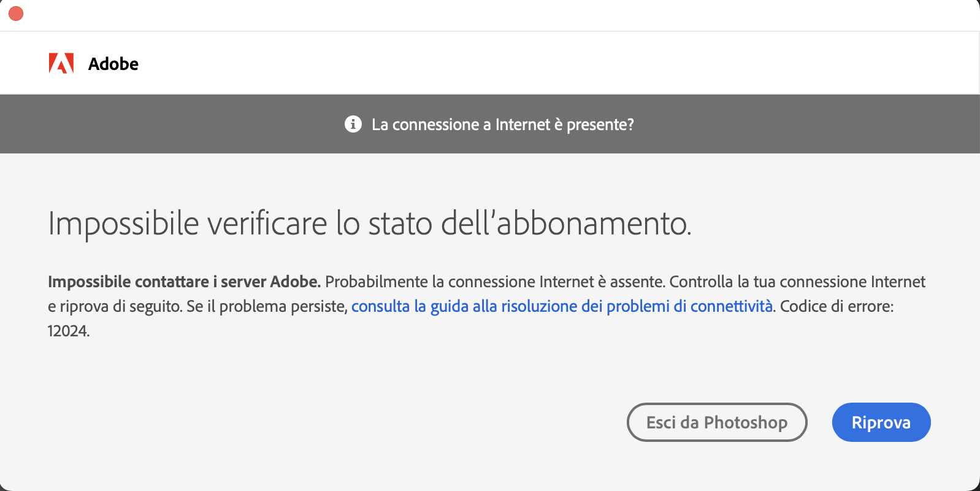
Task: Click the banner text 'La connessione a Internet è presente?'
Action: click(503, 125)
